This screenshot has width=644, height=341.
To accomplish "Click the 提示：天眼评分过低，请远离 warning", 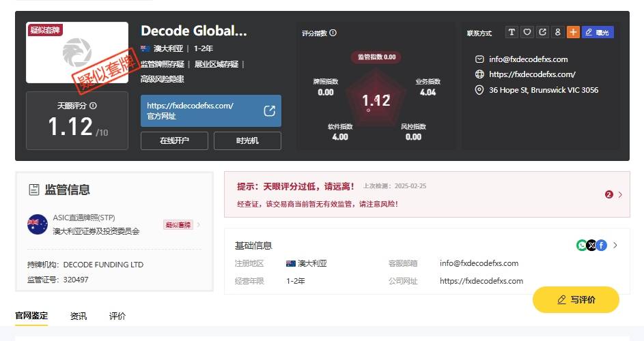I will click(295, 186).
